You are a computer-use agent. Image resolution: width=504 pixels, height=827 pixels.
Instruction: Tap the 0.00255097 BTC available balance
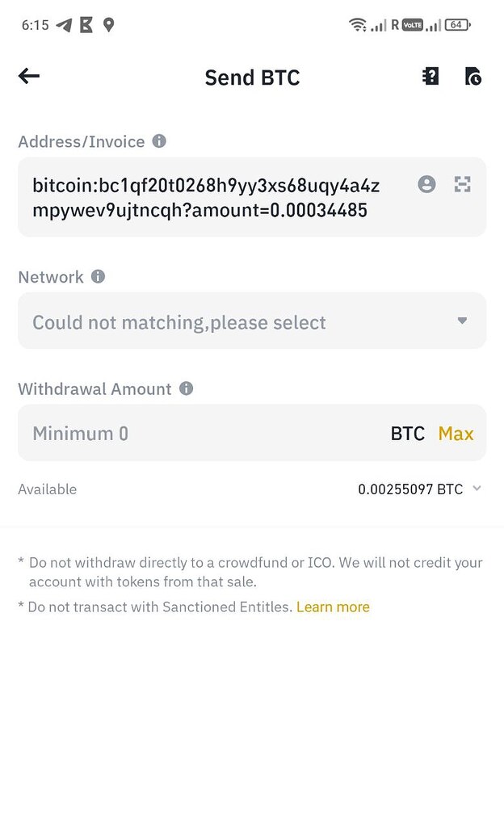[x=409, y=489]
